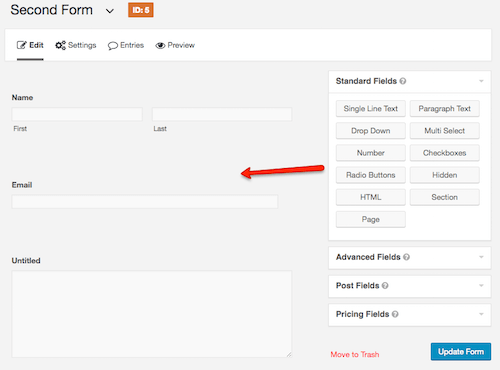Click the orange ID: 5 badge
Viewport: 500px width, 370px height.
(x=141, y=10)
